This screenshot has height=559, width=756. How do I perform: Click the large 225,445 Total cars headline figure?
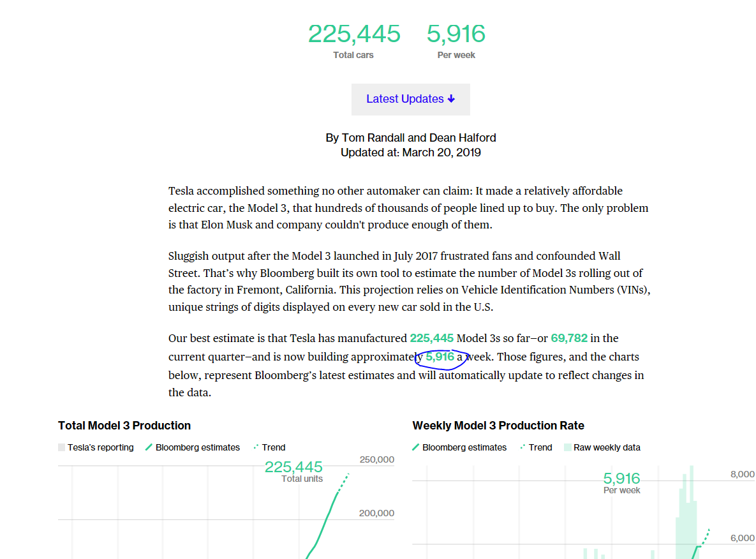click(x=354, y=34)
